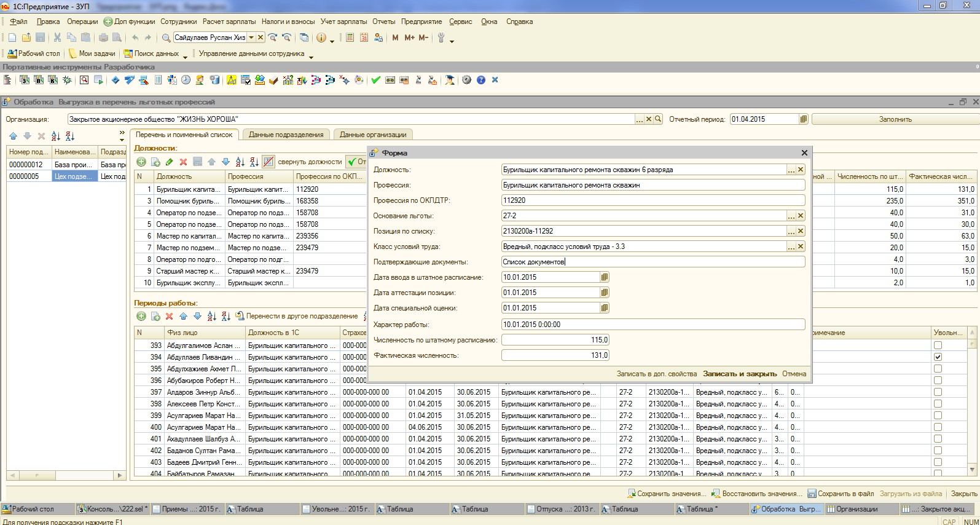Viewport: 980px width, 525px height.
Task: Switch to Данные организации tab
Action: pyautogui.click(x=373, y=135)
